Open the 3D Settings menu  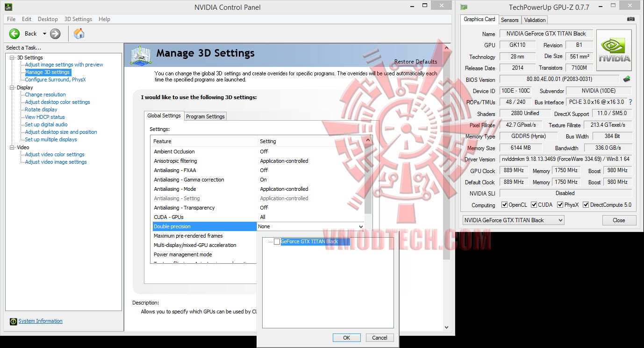78,19
